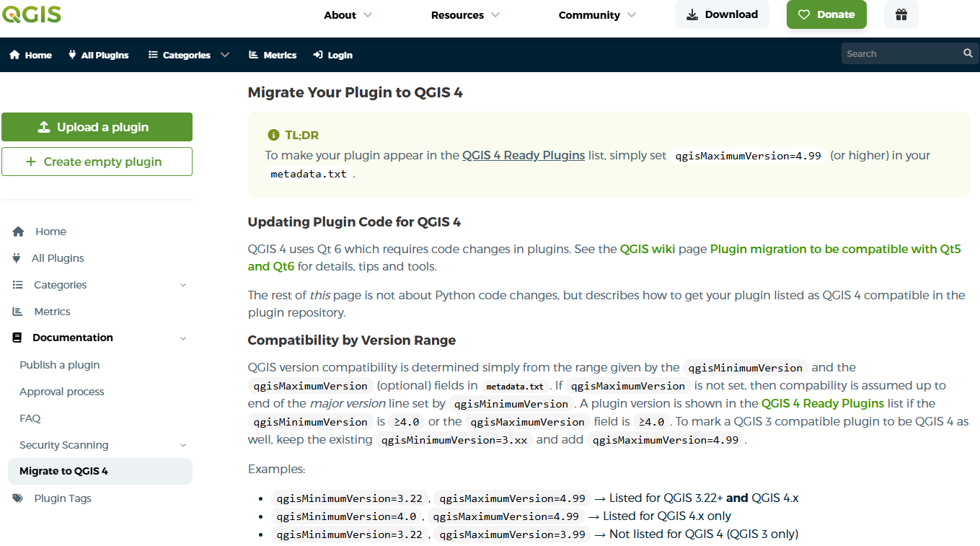Click the Upload a plugin button
980x546 pixels.
(x=97, y=127)
